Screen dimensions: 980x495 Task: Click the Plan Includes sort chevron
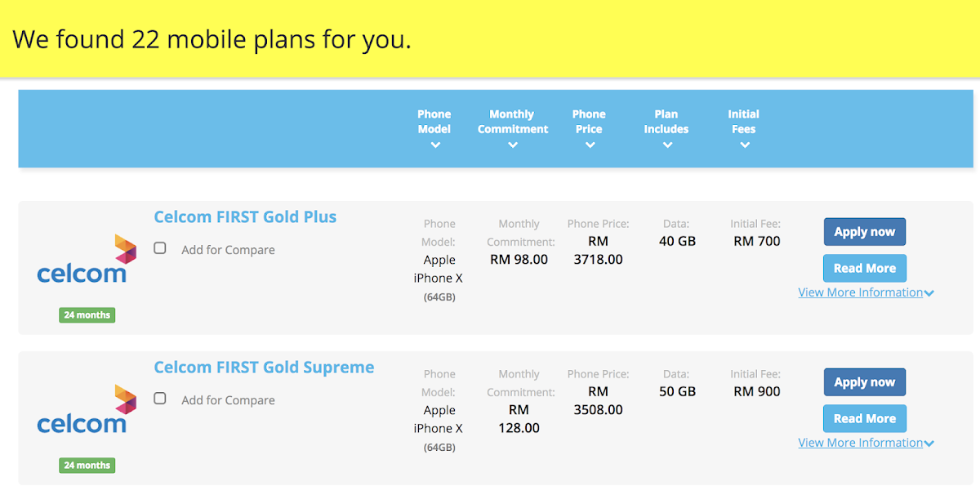667,145
